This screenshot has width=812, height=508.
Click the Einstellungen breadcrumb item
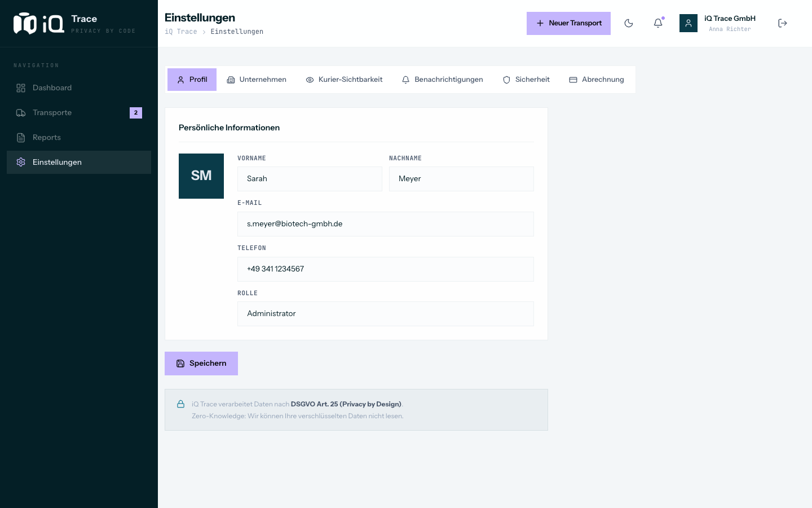237,32
